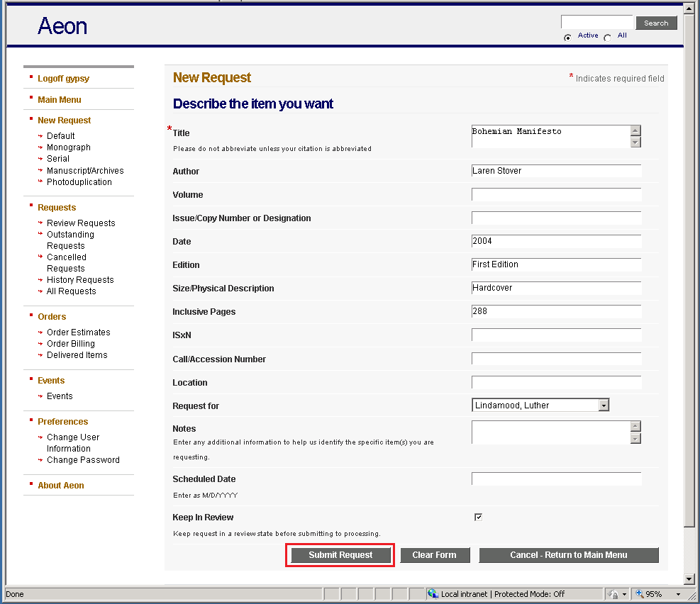Select the All radio button near Search
This screenshot has width=700, height=604.
click(x=606, y=35)
